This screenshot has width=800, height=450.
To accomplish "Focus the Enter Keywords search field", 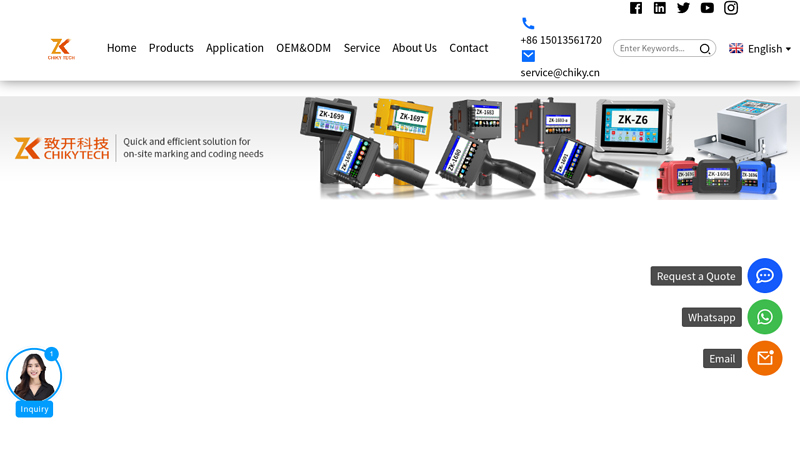I will tap(656, 48).
